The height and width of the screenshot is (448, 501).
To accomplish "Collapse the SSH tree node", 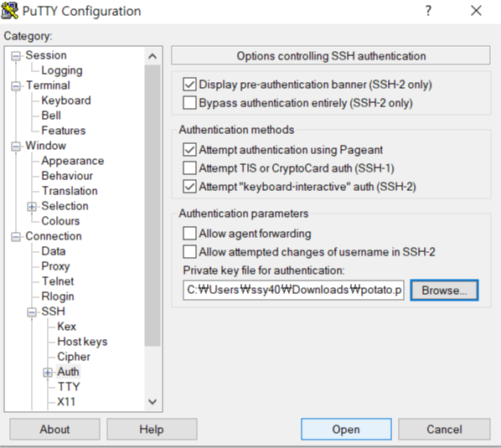I will [x=32, y=312].
